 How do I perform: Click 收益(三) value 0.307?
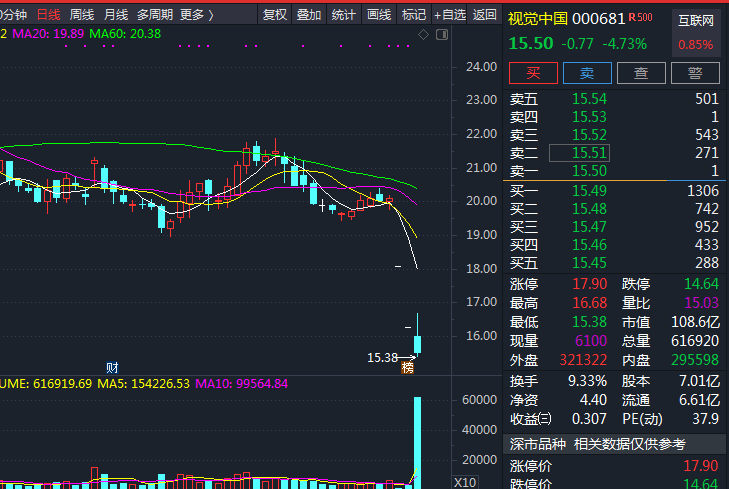(589, 419)
